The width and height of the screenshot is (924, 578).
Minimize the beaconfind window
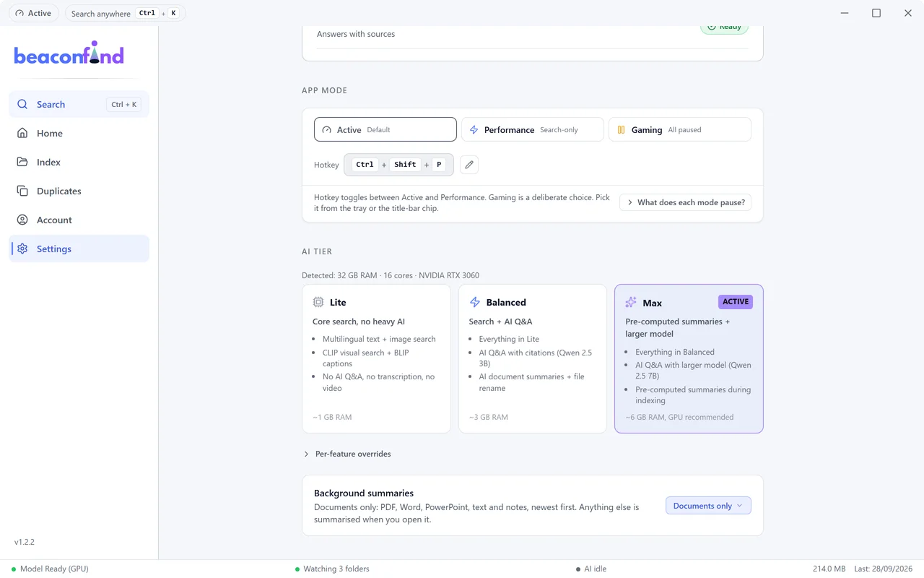[x=845, y=13]
